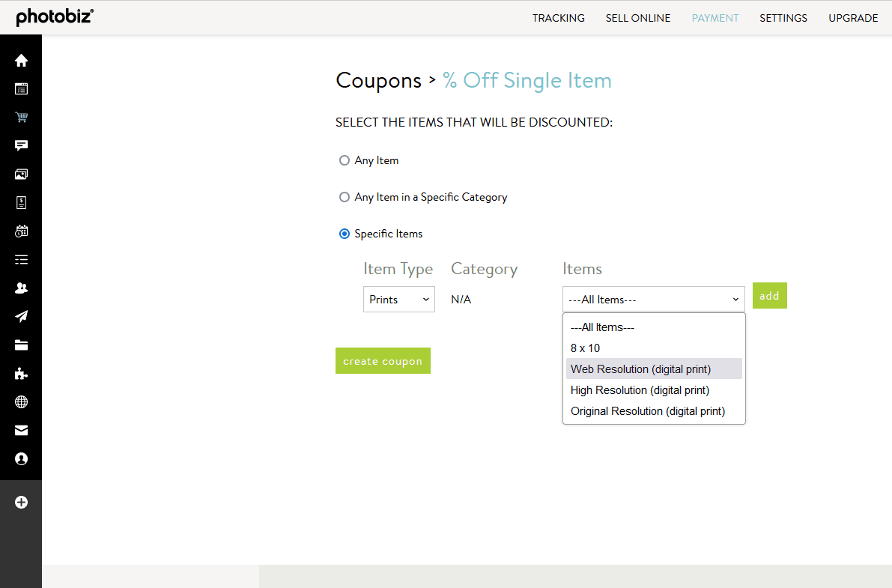Select the Specific Items radio button
Image resolution: width=892 pixels, height=588 pixels.
coord(344,233)
